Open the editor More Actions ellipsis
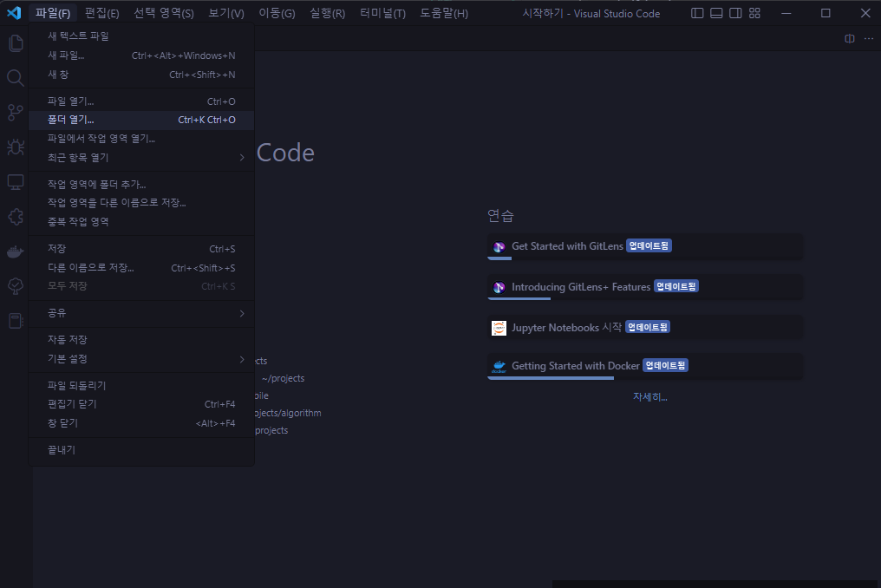The width and height of the screenshot is (881, 588). [x=869, y=38]
